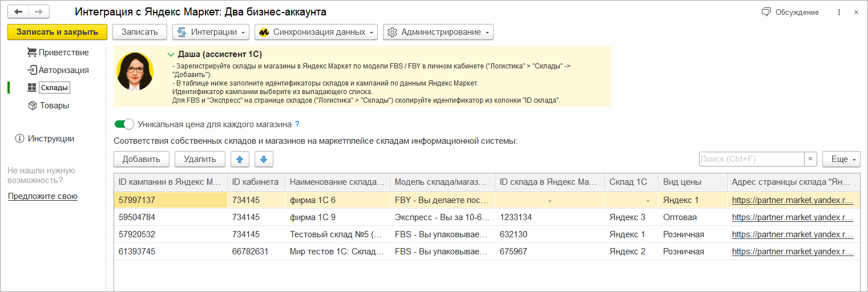This screenshot has width=868, height=292.
Task: Click the Предложите свою link
Action: [43, 196]
